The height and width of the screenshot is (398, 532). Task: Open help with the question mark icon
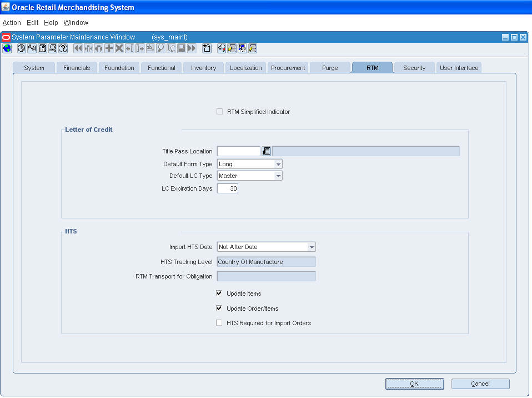[63, 48]
